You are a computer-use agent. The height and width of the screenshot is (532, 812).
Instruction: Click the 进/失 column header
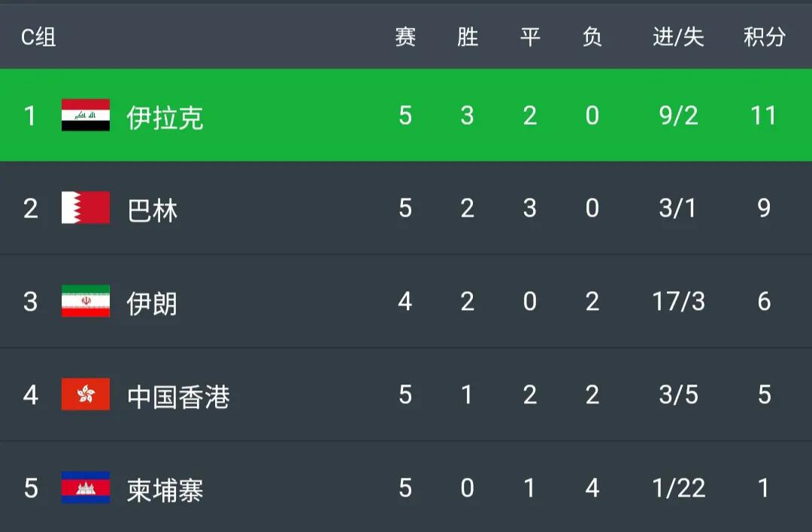(x=678, y=37)
